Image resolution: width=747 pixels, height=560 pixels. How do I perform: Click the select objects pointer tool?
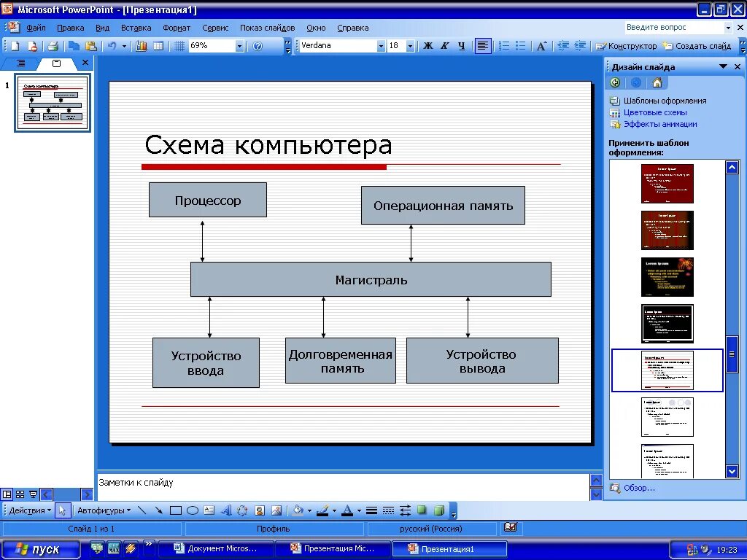[62, 510]
